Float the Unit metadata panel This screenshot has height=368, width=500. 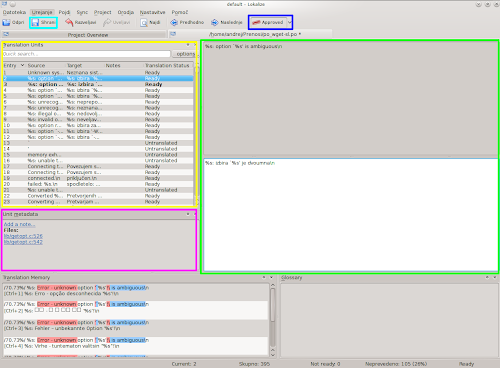click(188, 214)
